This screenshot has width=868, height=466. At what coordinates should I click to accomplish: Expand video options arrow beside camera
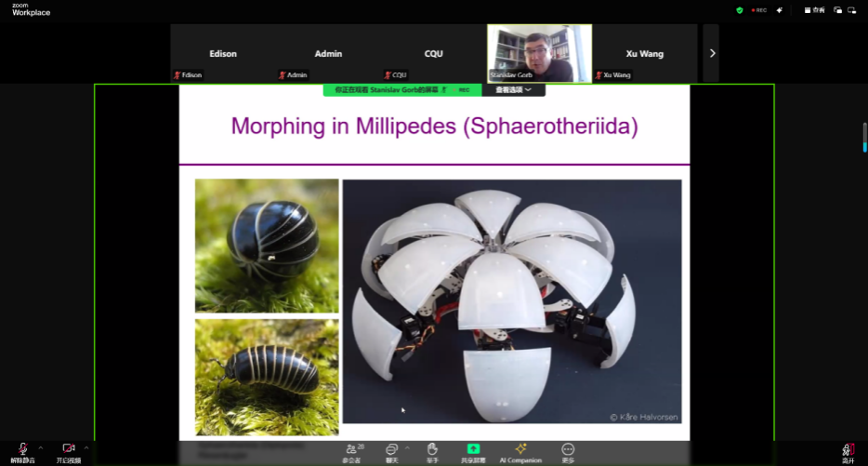pos(86,448)
